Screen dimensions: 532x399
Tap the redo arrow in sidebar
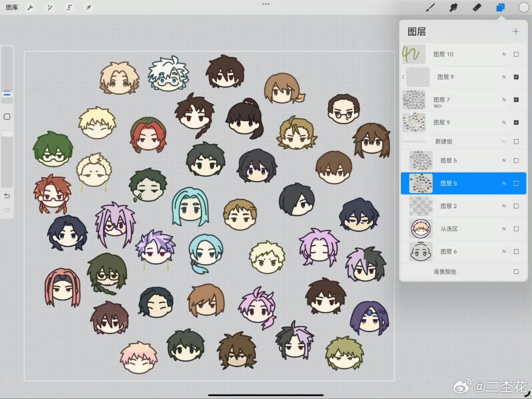7,210
